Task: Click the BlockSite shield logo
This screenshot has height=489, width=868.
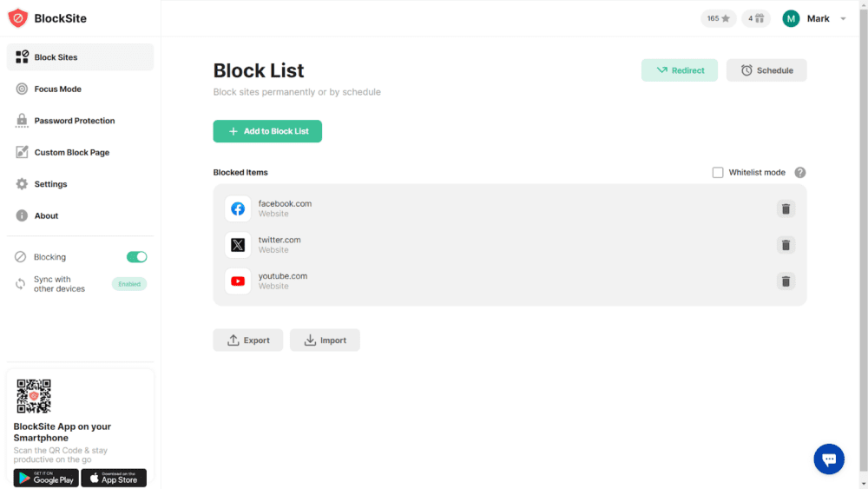Action: [x=17, y=18]
